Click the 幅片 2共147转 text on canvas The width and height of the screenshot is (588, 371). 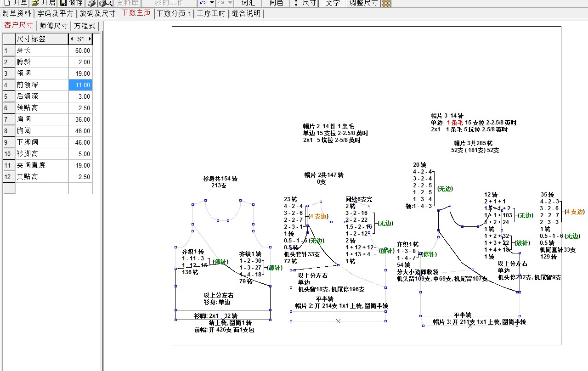[x=324, y=175]
